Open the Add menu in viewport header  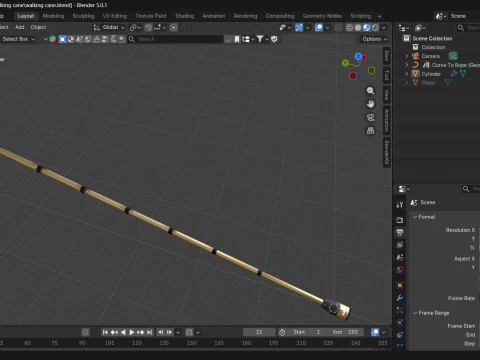(20, 27)
